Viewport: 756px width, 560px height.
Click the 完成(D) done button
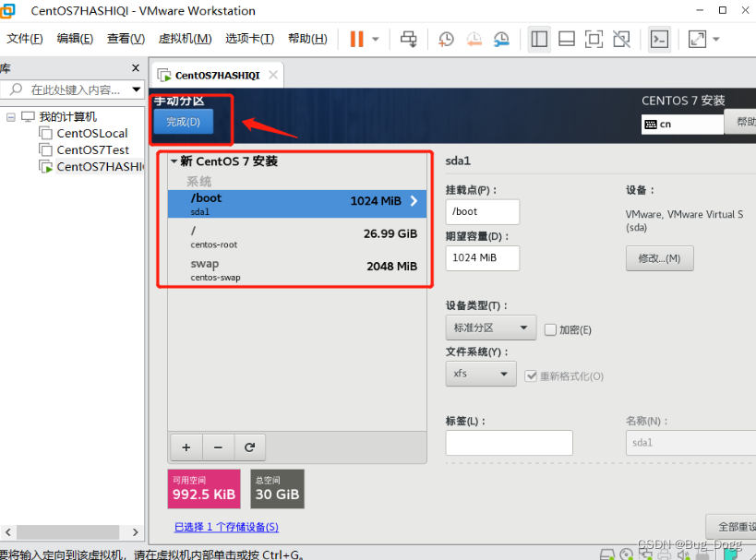(x=184, y=122)
